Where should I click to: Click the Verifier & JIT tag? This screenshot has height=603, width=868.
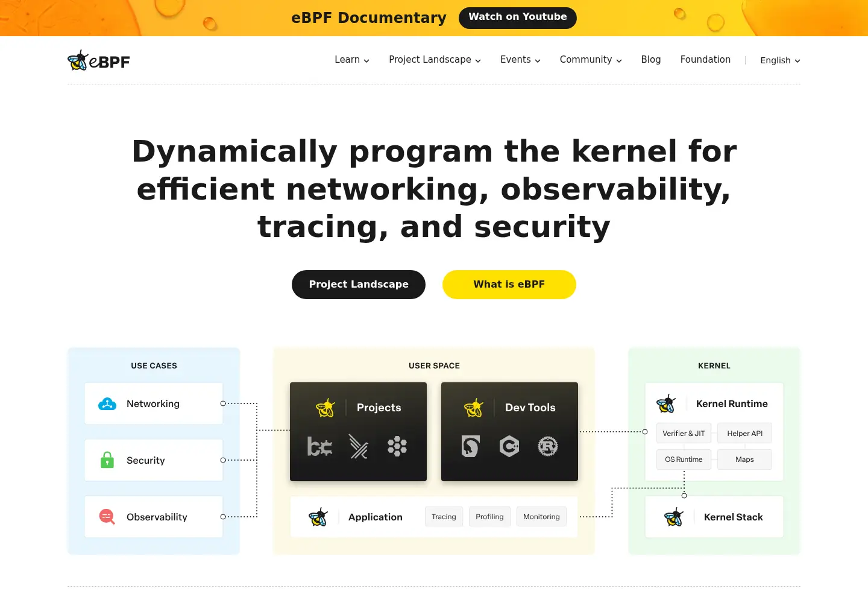pos(684,434)
